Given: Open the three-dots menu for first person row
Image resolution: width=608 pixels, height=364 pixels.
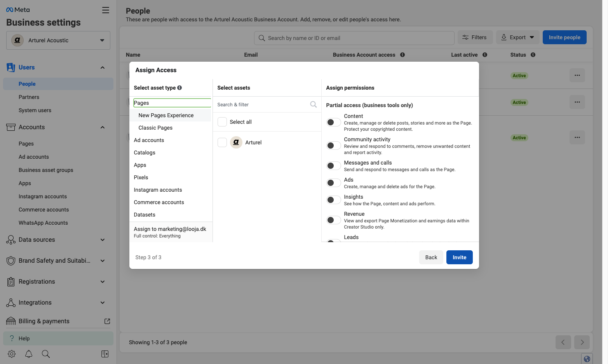Looking at the screenshot, I should tap(577, 75).
